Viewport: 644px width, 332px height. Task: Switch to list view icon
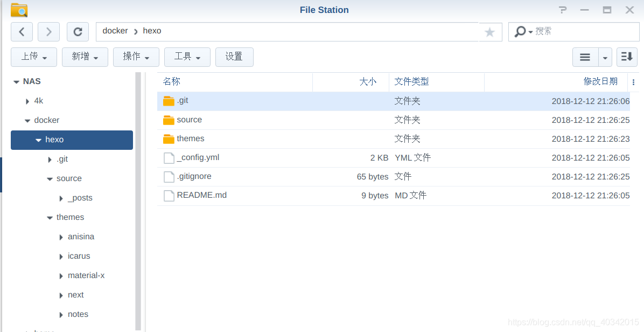[x=585, y=57]
